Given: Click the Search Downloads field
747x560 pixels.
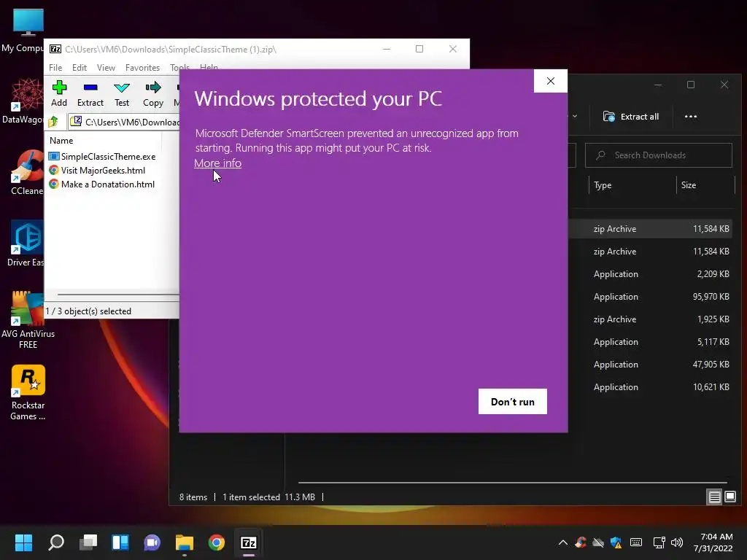Looking at the screenshot, I should pos(659,155).
